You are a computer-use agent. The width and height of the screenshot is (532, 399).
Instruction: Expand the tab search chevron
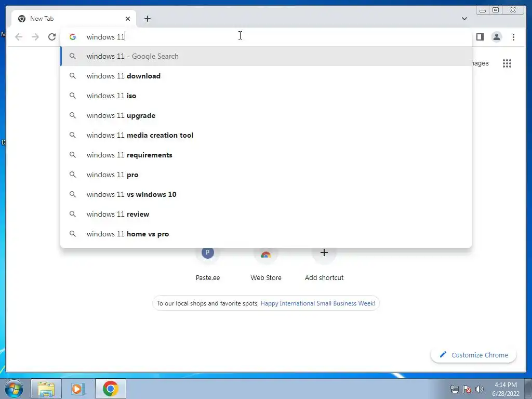point(464,19)
